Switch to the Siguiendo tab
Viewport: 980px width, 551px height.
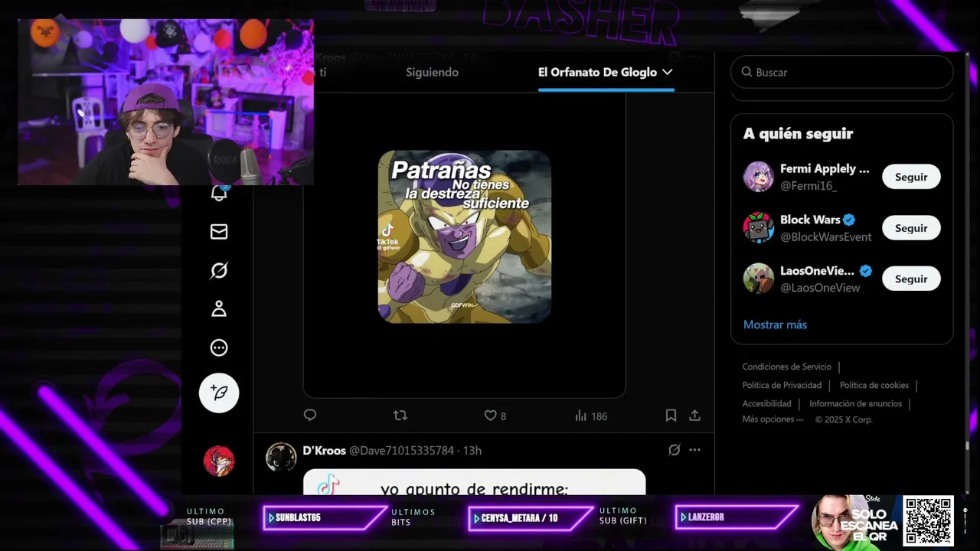click(x=432, y=72)
